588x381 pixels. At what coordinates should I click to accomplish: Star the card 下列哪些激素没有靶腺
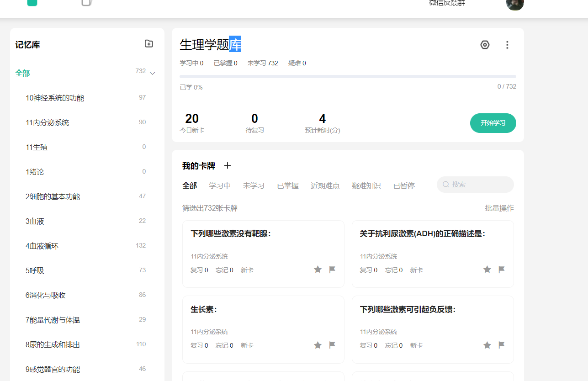318,270
